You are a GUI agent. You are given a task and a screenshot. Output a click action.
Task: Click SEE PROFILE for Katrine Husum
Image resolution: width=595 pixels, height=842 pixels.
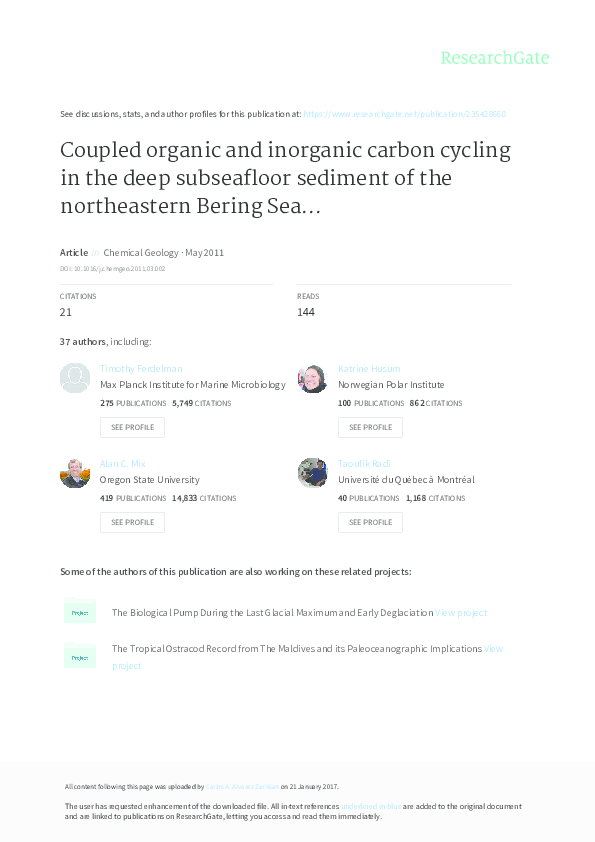point(370,427)
